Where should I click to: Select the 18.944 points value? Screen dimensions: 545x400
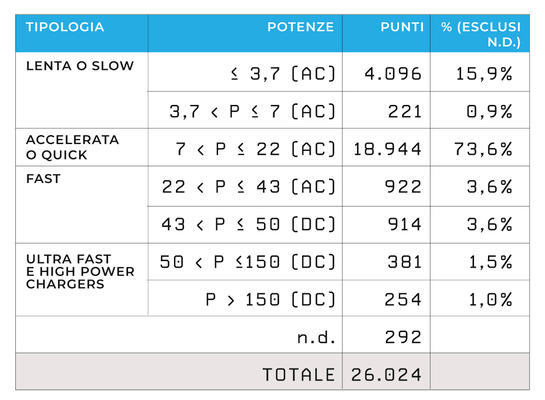[388, 149]
